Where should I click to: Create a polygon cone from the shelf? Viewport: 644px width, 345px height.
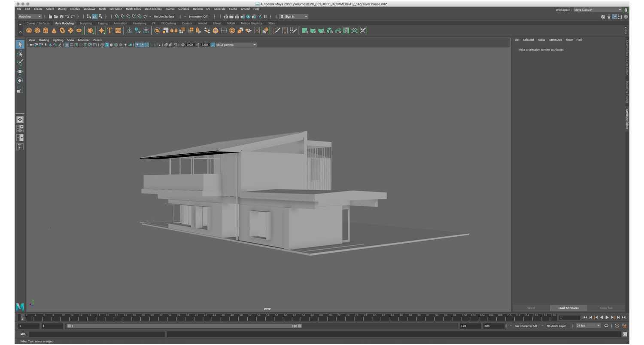pos(54,31)
